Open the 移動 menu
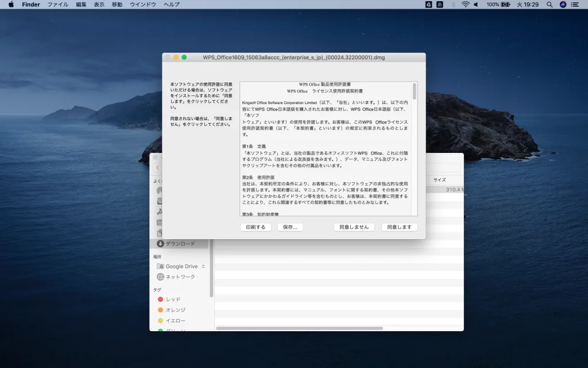The width and height of the screenshot is (588, 368). 117,5
